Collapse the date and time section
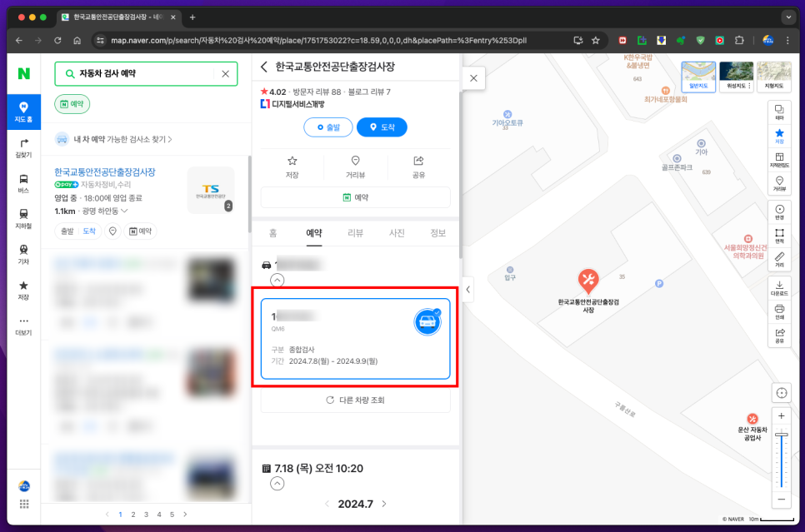The width and height of the screenshot is (805, 532). pyautogui.click(x=277, y=484)
